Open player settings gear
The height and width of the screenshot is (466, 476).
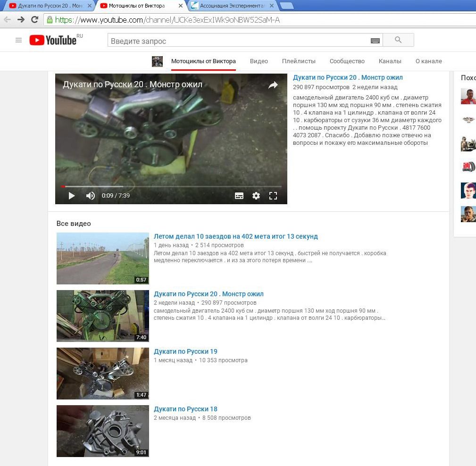point(256,196)
